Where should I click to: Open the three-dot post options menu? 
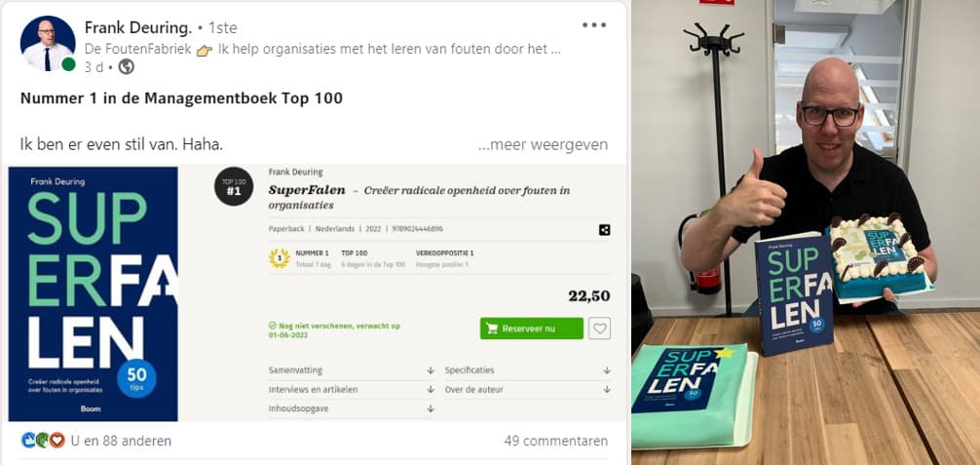point(594,25)
